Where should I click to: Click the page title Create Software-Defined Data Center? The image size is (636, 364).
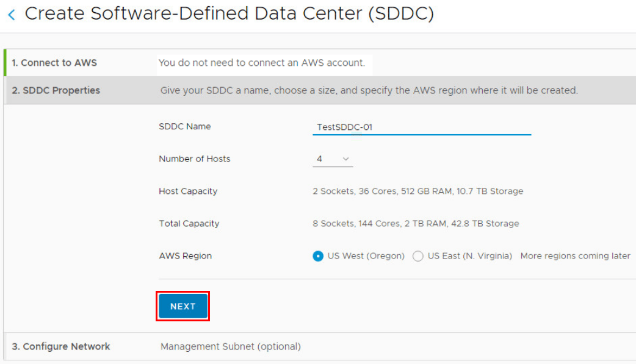click(x=229, y=14)
